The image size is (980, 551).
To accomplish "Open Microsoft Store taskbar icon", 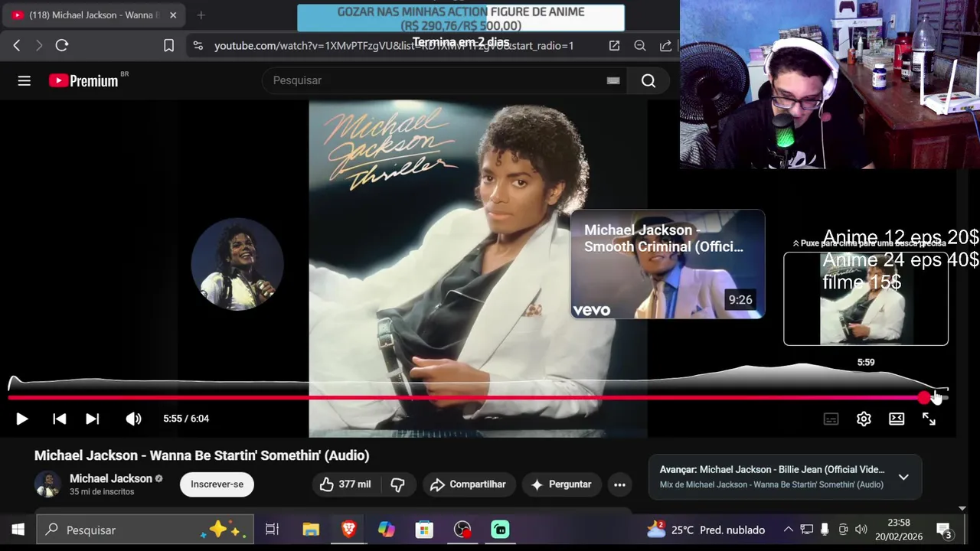I will click(424, 530).
